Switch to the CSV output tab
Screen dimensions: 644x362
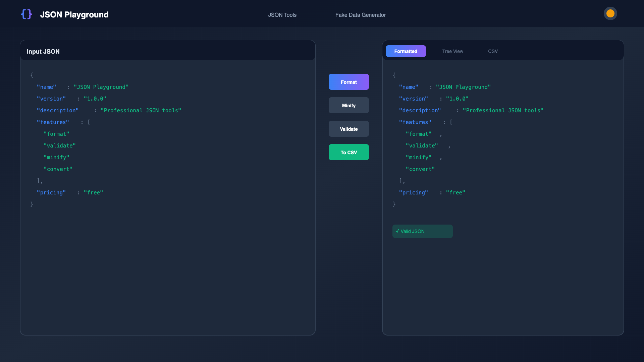pos(493,51)
